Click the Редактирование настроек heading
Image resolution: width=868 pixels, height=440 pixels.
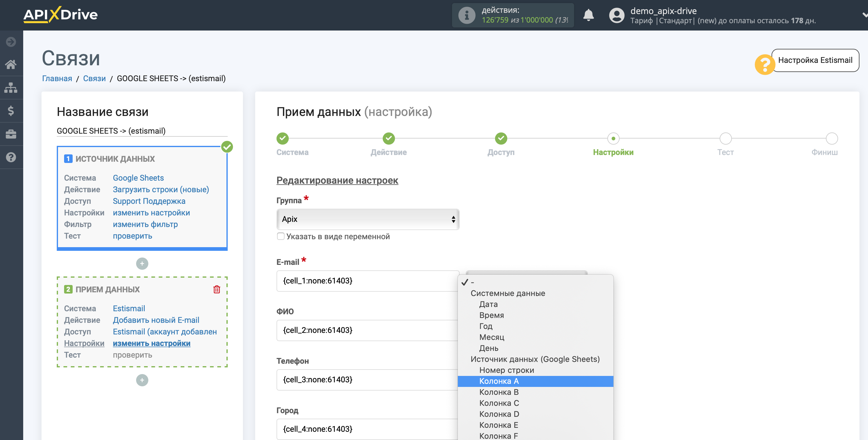(337, 180)
